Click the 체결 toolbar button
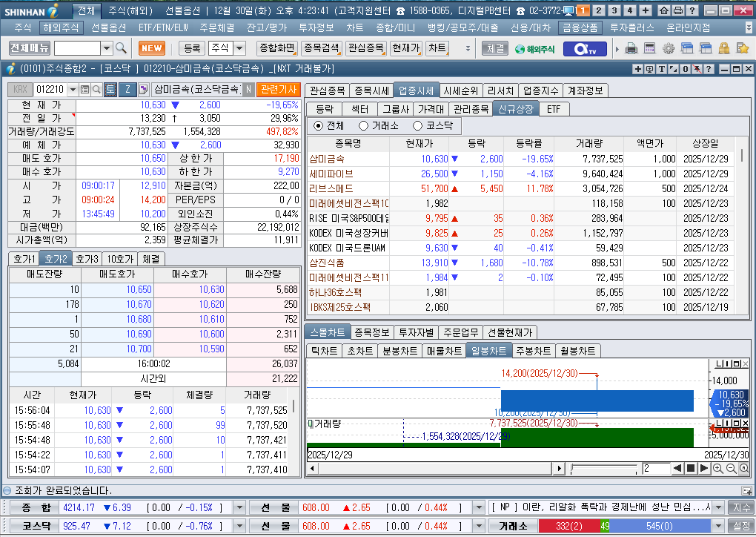 point(495,48)
